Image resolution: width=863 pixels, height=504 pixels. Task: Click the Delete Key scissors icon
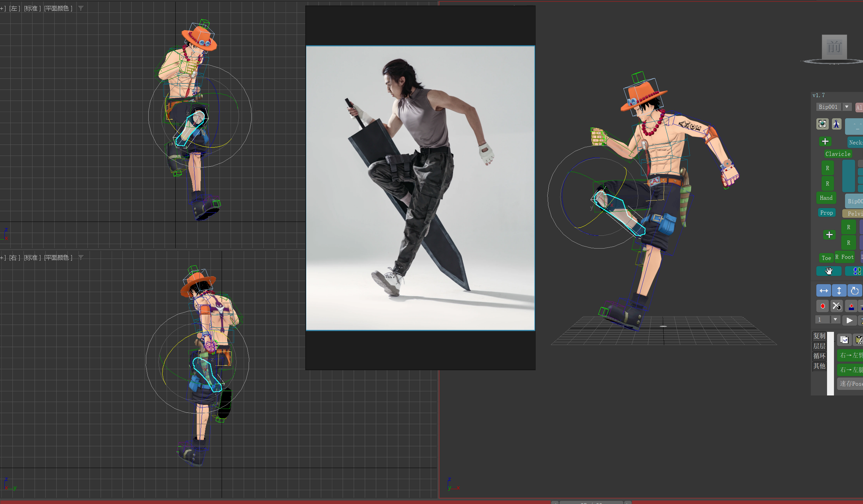pyautogui.click(x=837, y=306)
